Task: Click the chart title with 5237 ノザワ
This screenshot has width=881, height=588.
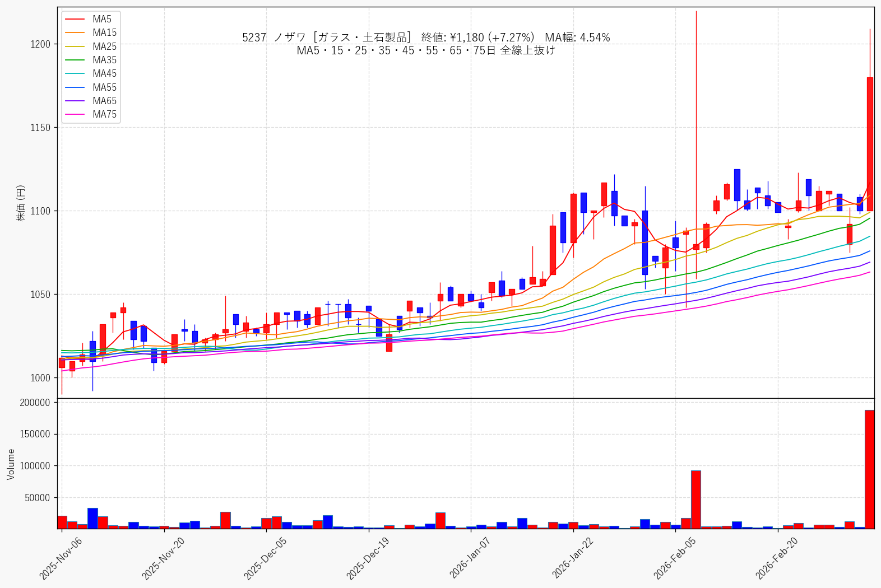Action: [426, 38]
